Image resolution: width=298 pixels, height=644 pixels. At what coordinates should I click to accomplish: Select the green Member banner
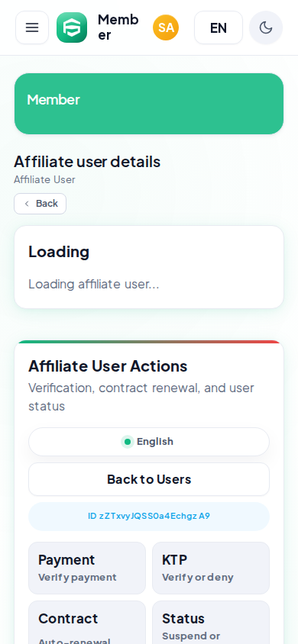149,104
